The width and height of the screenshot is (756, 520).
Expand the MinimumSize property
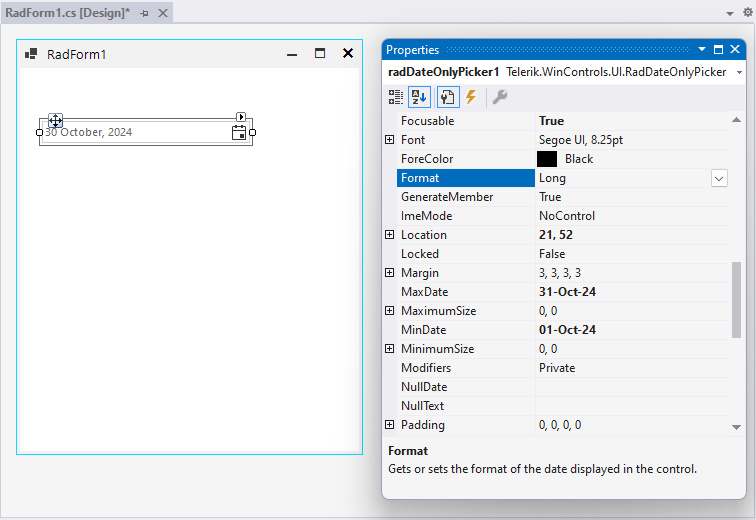coord(390,349)
